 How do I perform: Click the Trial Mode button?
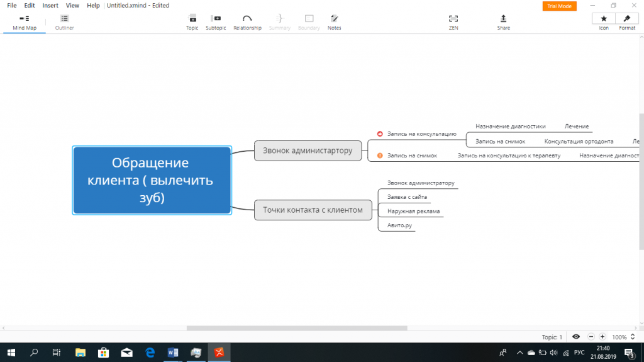pos(559,6)
